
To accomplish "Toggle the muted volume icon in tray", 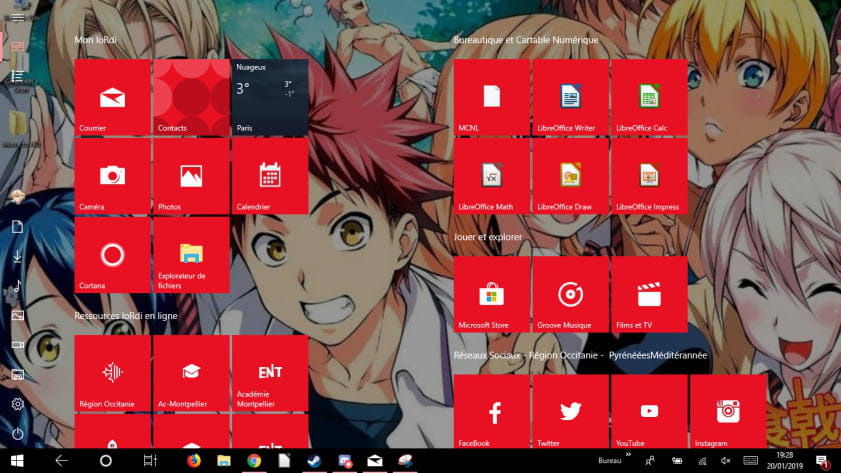I will click(726, 461).
